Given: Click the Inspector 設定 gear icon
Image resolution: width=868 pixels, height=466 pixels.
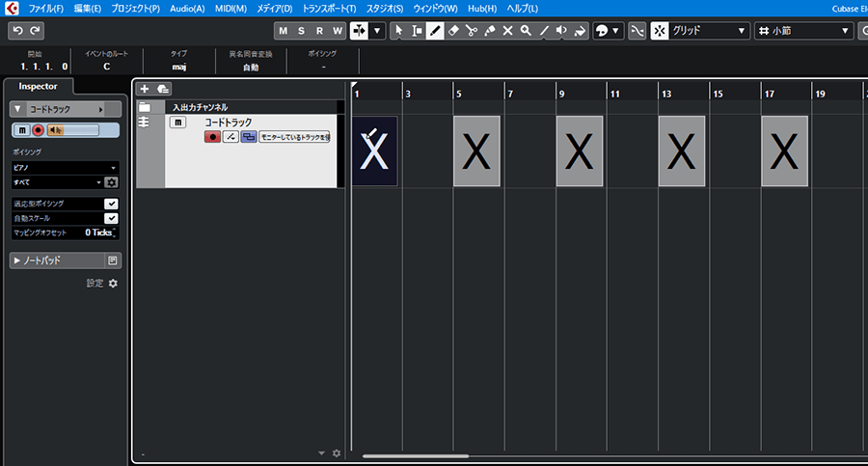Looking at the screenshot, I should [113, 283].
